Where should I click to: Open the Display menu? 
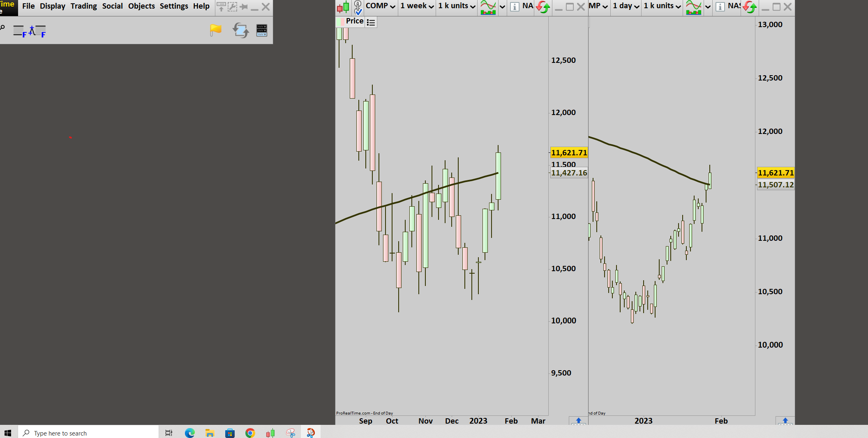[53, 6]
